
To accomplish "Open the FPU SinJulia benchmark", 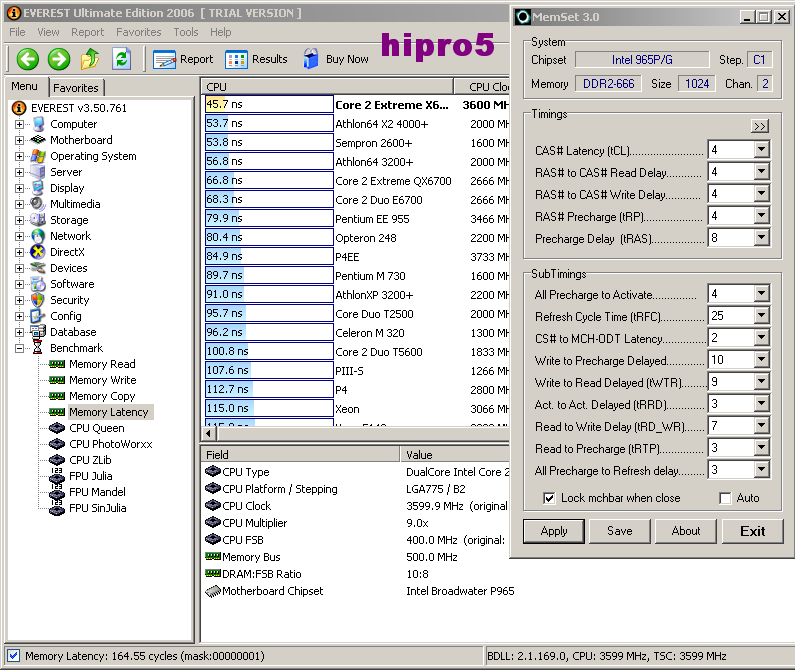I will (97, 508).
